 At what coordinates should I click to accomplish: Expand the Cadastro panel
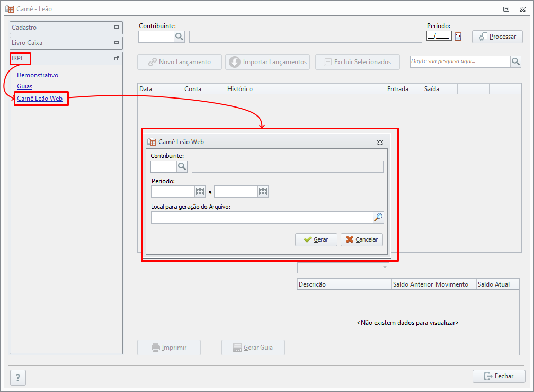pyautogui.click(x=117, y=27)
